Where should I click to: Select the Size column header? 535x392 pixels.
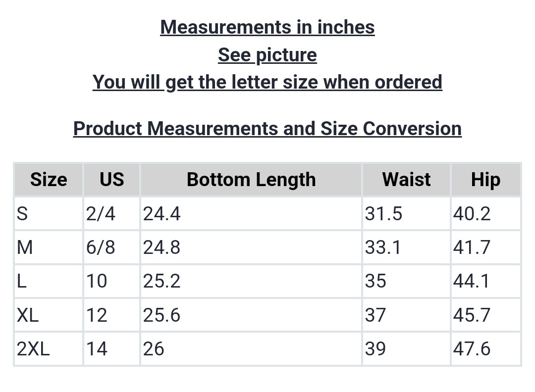[49, 180]
